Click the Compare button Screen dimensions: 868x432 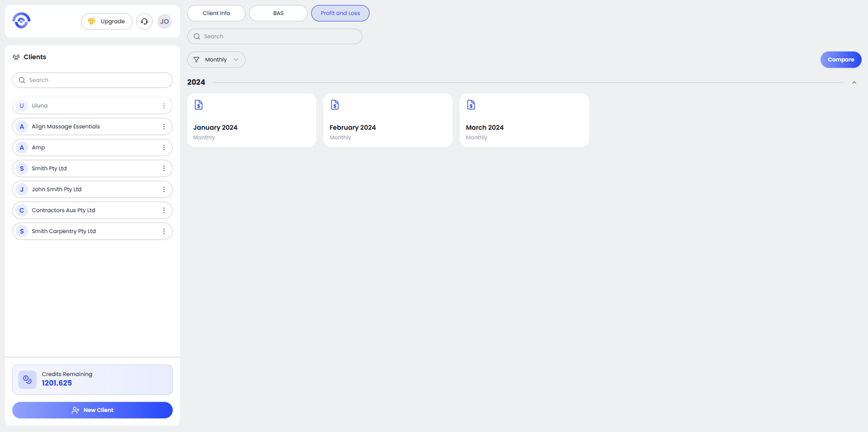pyautogui.click(x=841, y=60)
